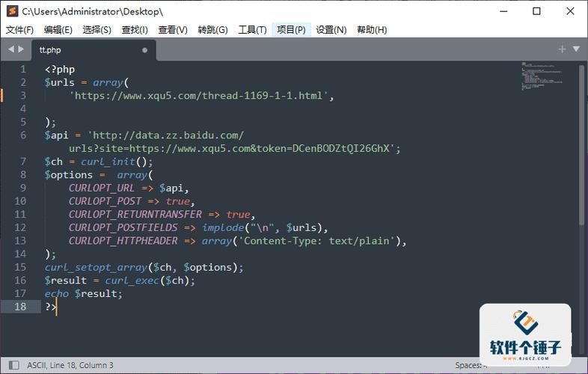Open the 设置(N) menu

pyautogui.click(x=331, y=30)
